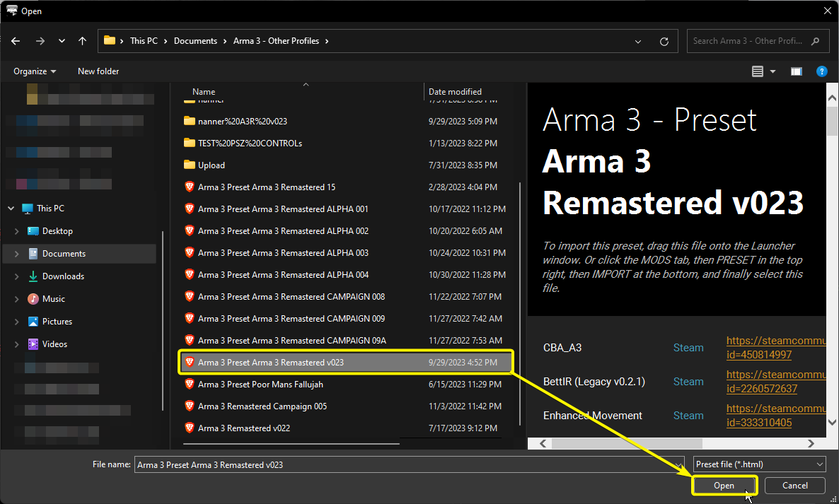Select 'This PC' in the address path
Screen dimensions: 839x504
[x=144, y=40]
